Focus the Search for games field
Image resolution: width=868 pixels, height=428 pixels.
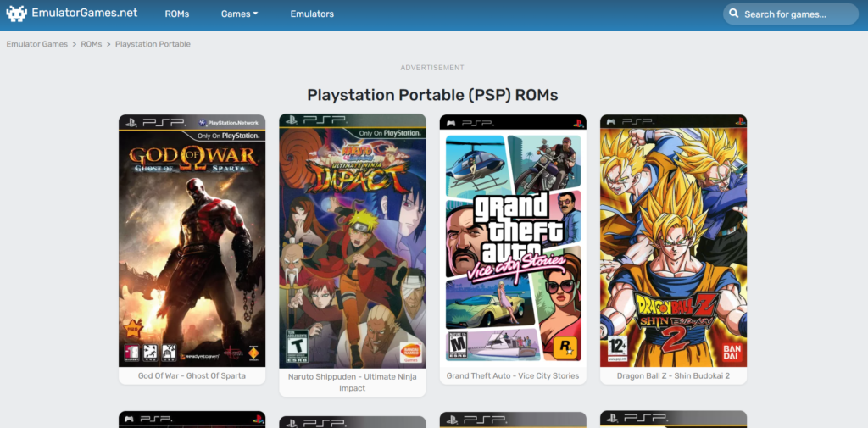point(791,14)
